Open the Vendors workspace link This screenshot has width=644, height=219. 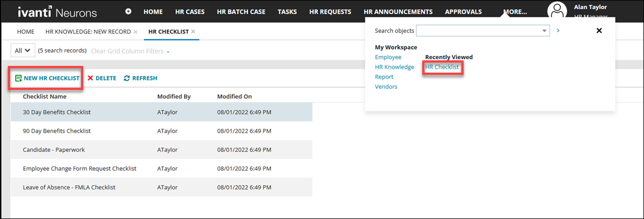tap(386, 87)
